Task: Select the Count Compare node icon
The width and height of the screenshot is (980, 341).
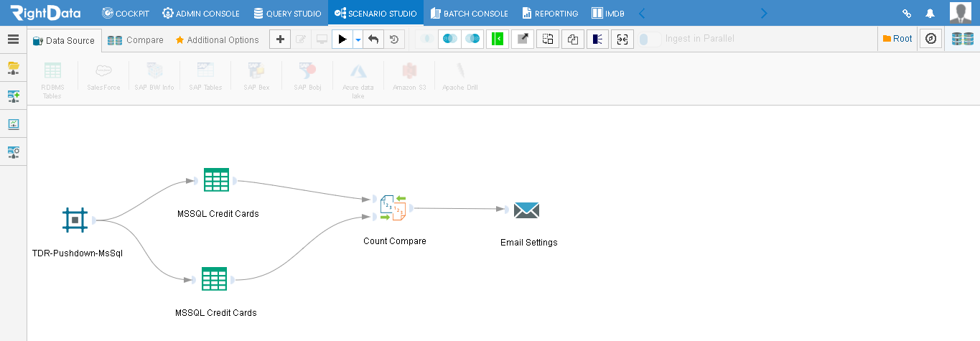Action: click(393, 207)
